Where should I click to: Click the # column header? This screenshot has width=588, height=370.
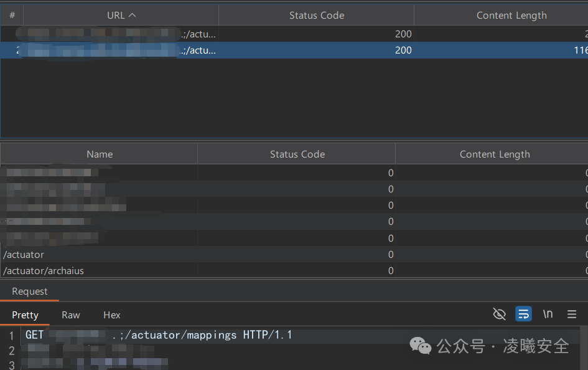click(x=12, y=16)
